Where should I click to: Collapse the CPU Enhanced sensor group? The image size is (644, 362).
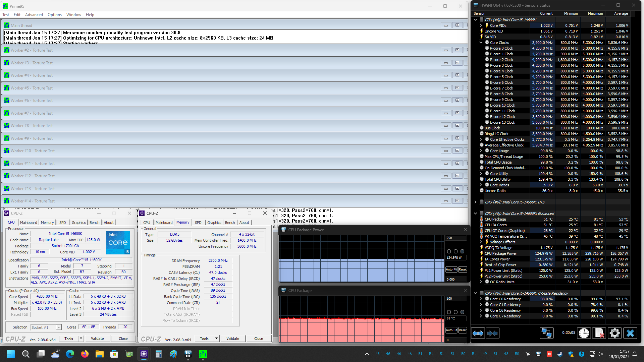click(475, 214)
